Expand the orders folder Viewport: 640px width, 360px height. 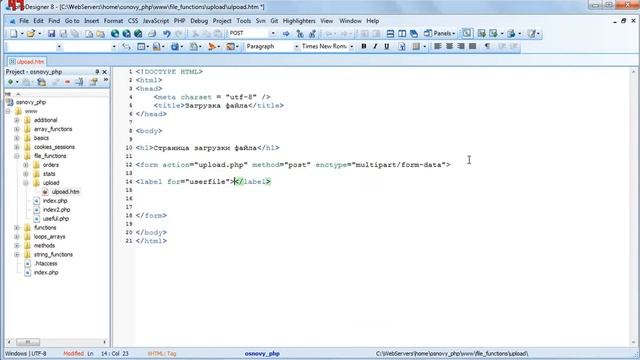pos(26,165)
